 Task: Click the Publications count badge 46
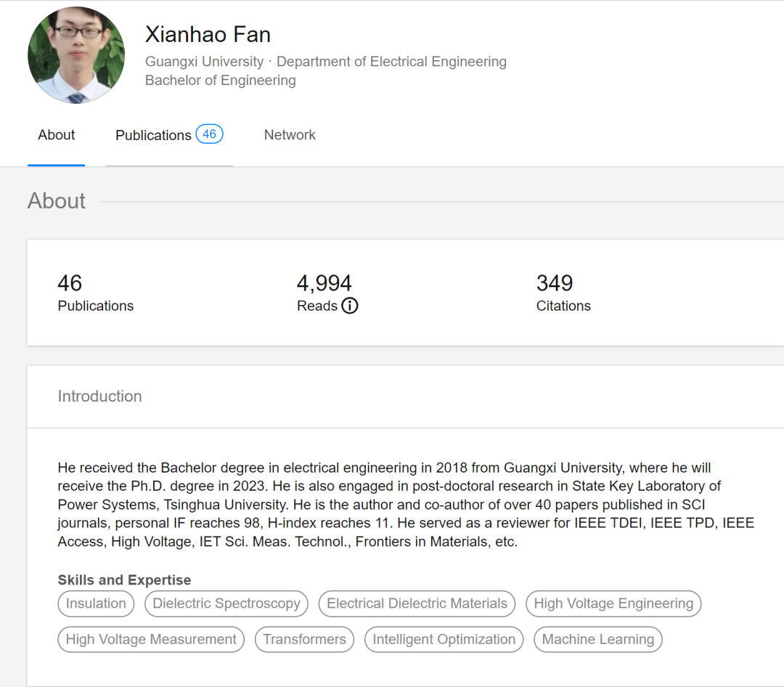tap(209, 134)
